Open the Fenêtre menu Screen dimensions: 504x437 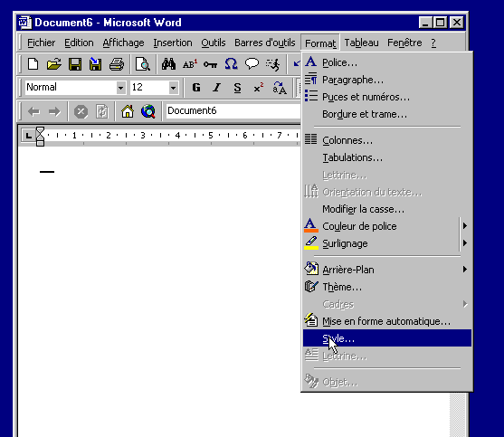(x=404, y=43)
